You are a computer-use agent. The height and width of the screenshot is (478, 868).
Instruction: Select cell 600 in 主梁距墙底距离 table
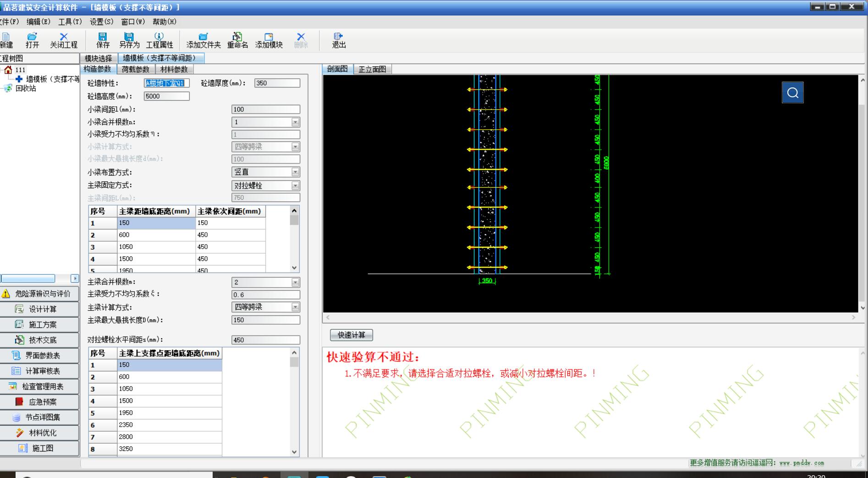point(156,235)
